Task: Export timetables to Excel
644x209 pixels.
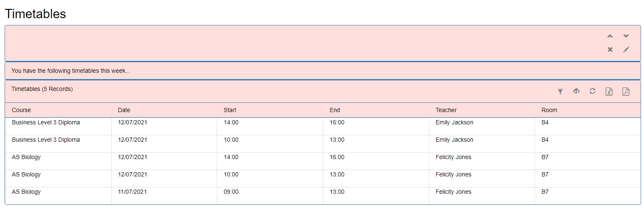Action: (x=609, y=91)
